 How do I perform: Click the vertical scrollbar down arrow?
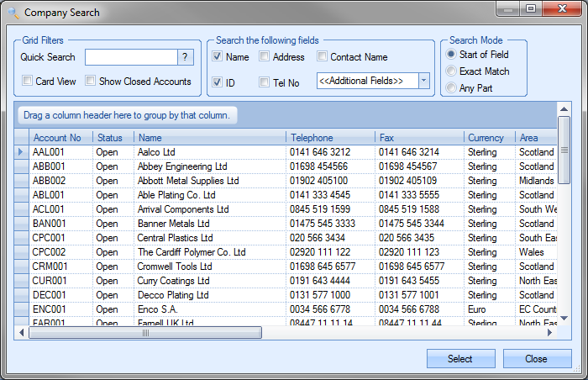[x=564, y=318]
